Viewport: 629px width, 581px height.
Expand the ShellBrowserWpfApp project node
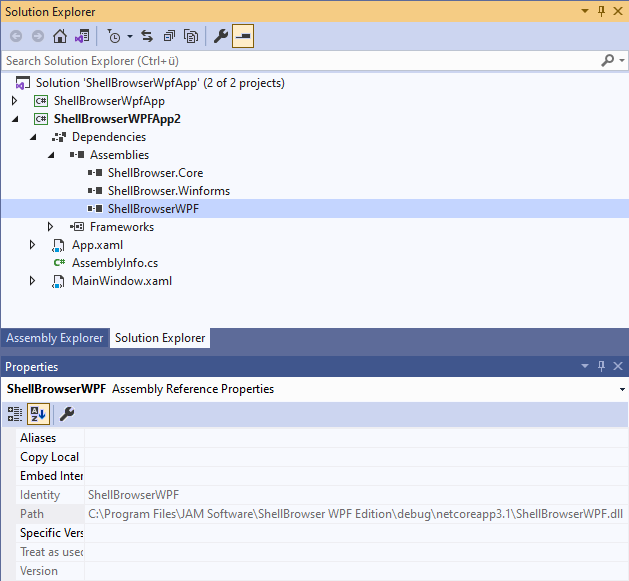point(14,101)
